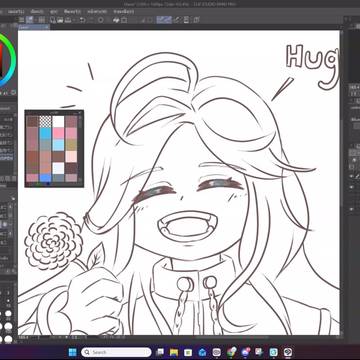
Task: Select the transparent checkered swatch in the palette
Action: (45, 121)
